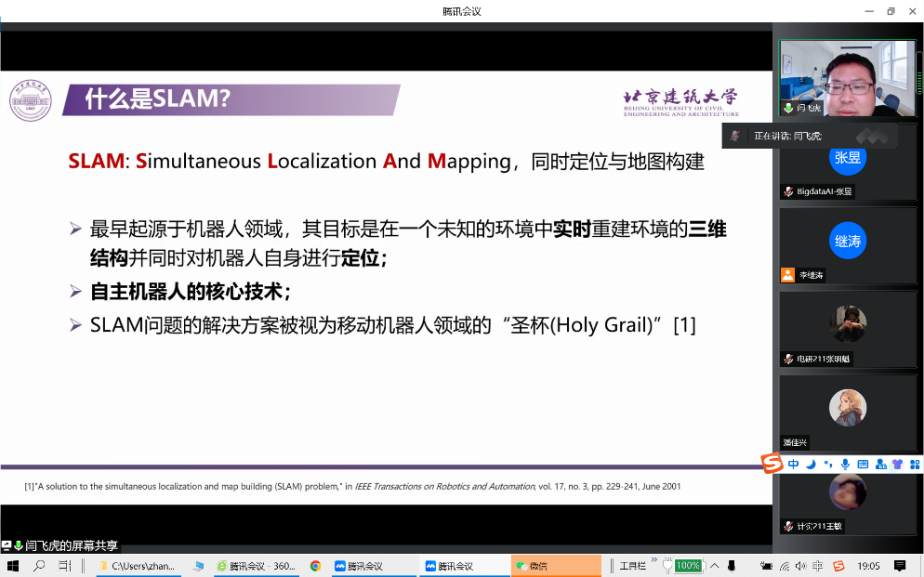924x577 pixels.
Task: Expand the hidden system tray icons chevron
Action: click(715, 566)
